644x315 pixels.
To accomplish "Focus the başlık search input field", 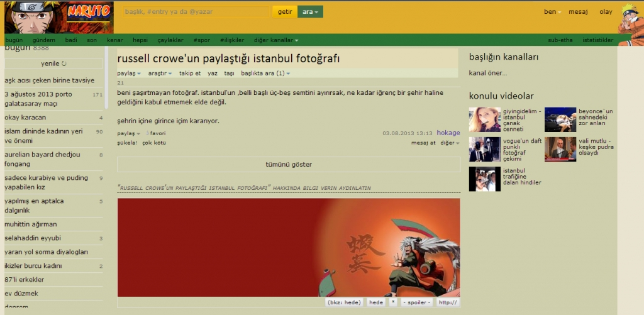I will click(196, 12).
